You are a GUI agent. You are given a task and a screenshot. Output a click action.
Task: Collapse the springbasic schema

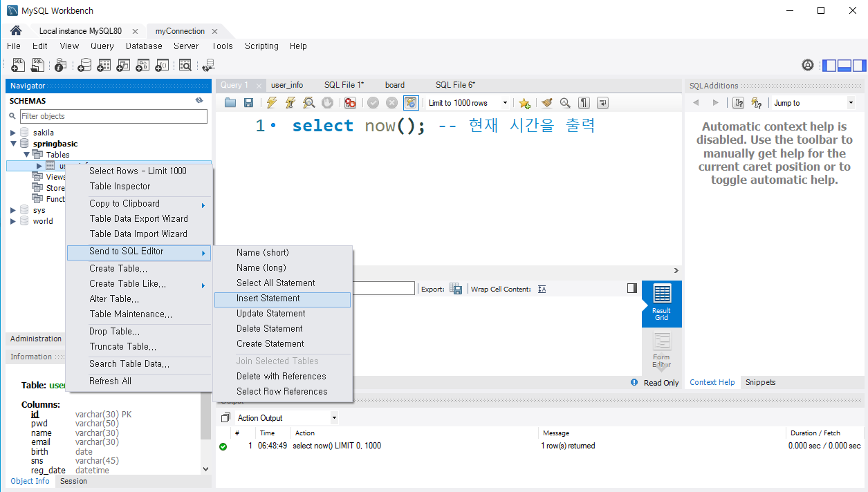pyautogui.click(x=13, y=144)
